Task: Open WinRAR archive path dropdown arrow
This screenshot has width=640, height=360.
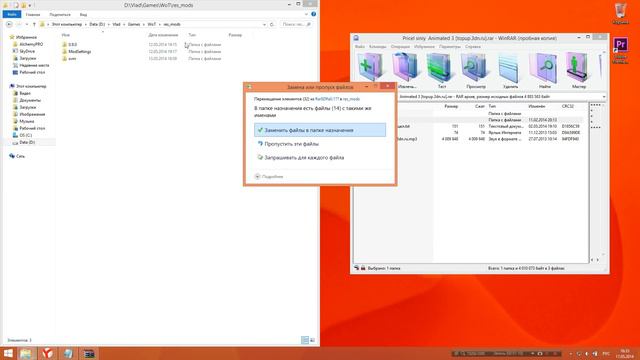Action: 603,97
